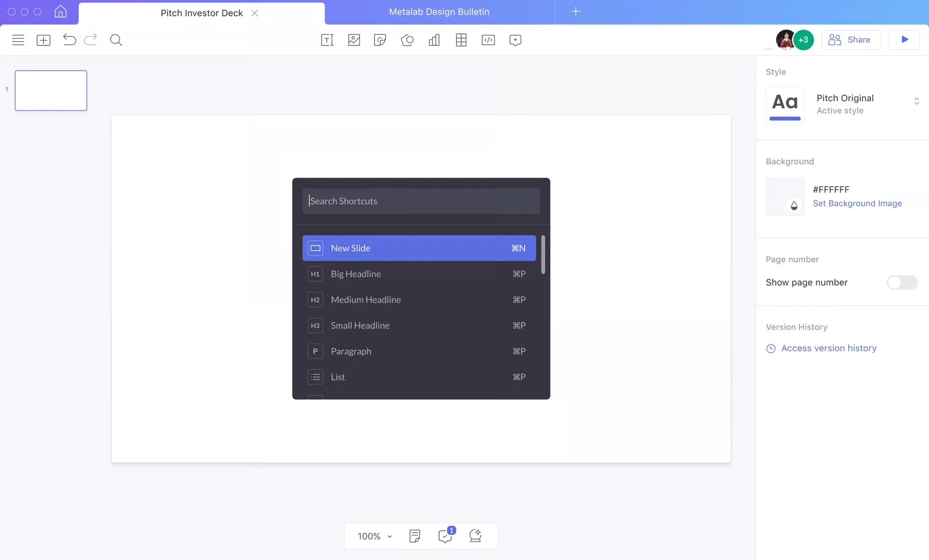This screenshot has height=560, width=929.
Task: Open the embed code icon in the toolbar
Action: point(488,40)
